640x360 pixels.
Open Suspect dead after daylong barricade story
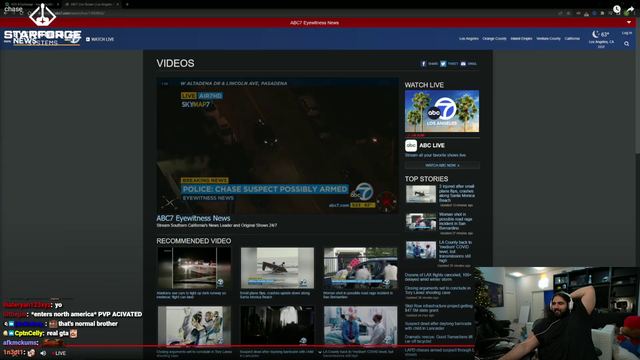point(438,326)
